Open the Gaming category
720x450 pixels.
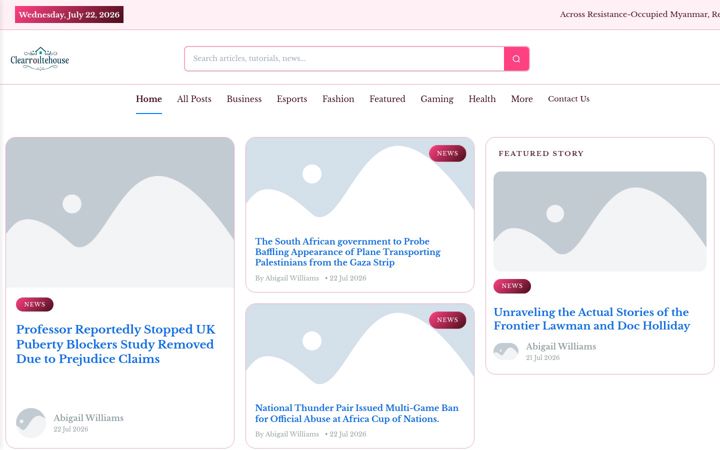437,99
